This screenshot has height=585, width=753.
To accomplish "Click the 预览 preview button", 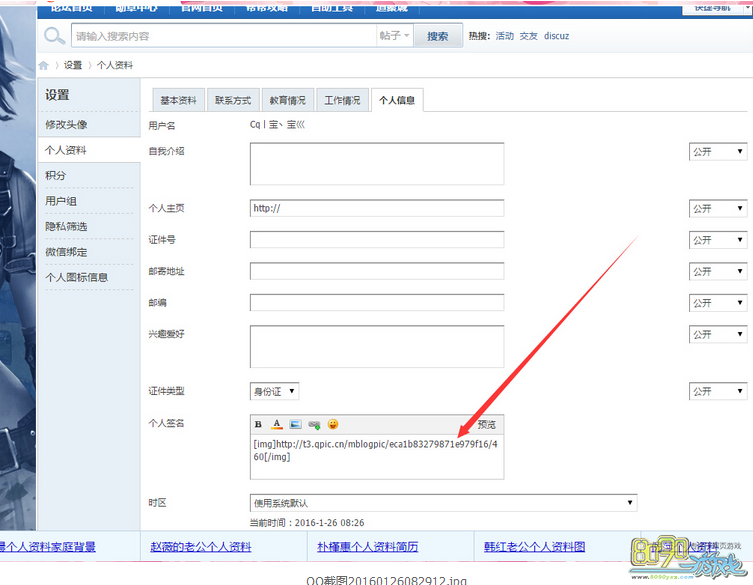I will pos(486,425).
